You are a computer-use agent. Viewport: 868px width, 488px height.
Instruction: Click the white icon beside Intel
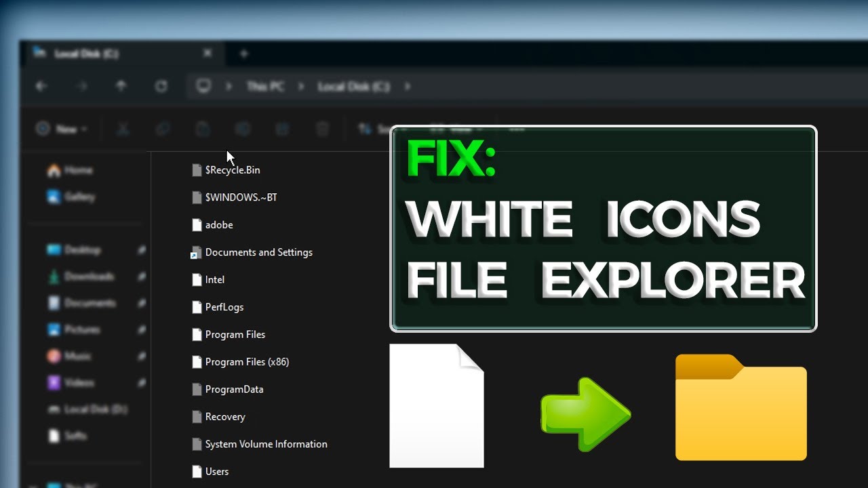coord(197,280)
